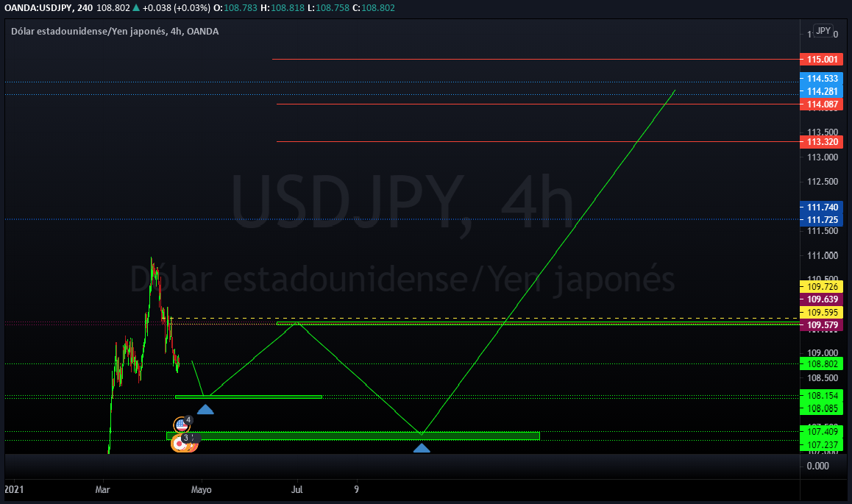Select the wide green support rectangle near 107.409

[x=353, y=436]
